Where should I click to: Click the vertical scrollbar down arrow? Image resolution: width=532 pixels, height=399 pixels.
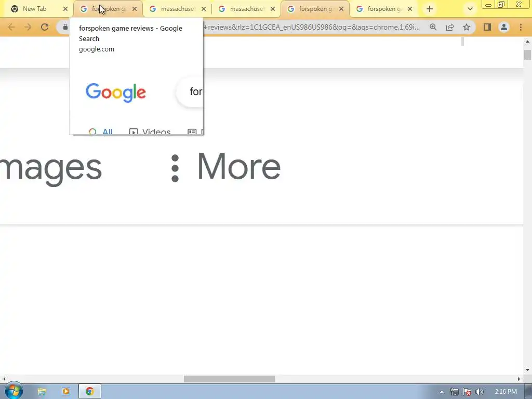coord(527,370)
